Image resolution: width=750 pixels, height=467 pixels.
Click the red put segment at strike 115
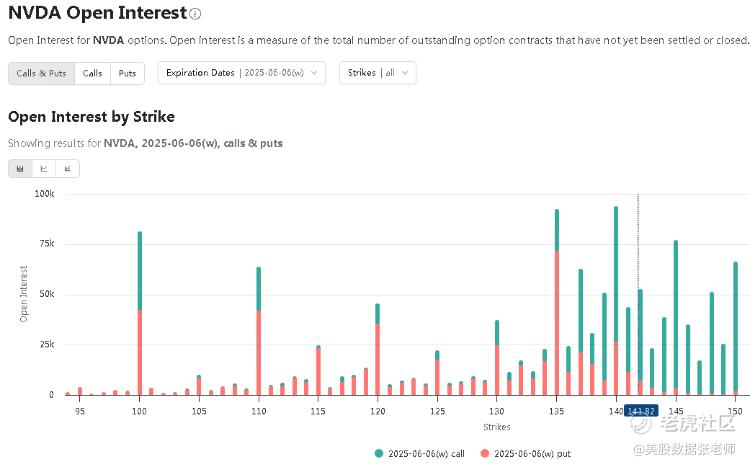(x=319, y=372)
